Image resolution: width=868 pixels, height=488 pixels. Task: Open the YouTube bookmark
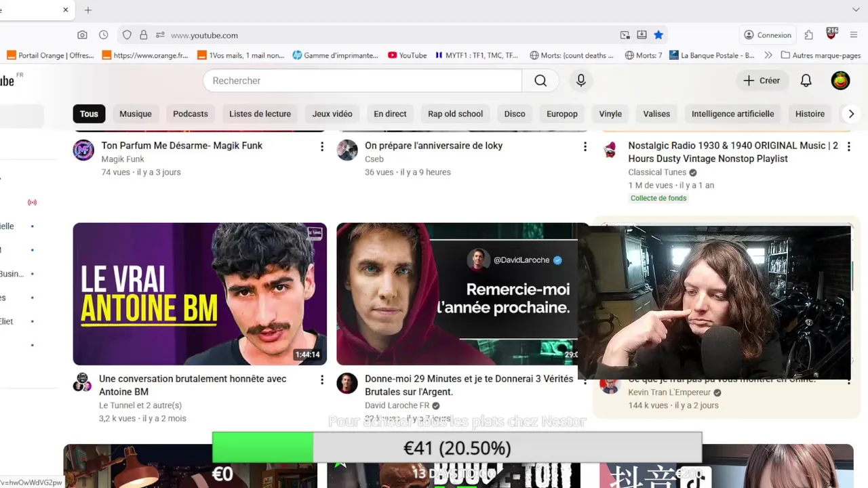click(x=407, y=56)
